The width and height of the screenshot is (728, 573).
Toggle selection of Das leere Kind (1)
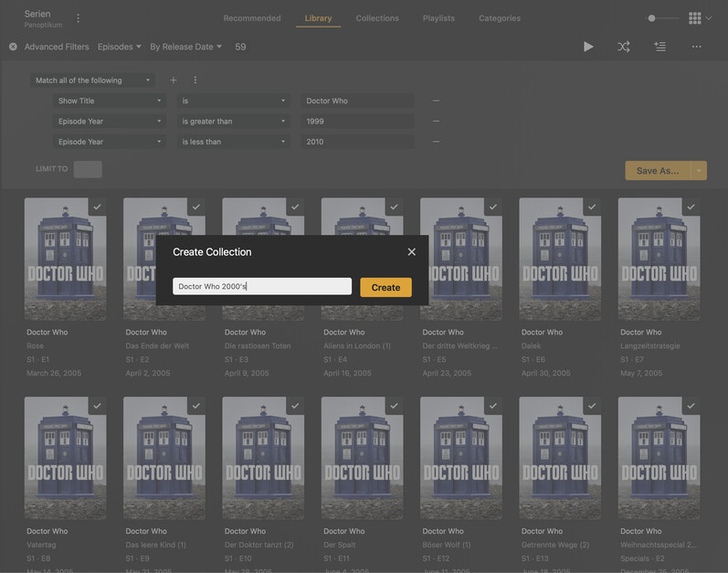point(196,406)
